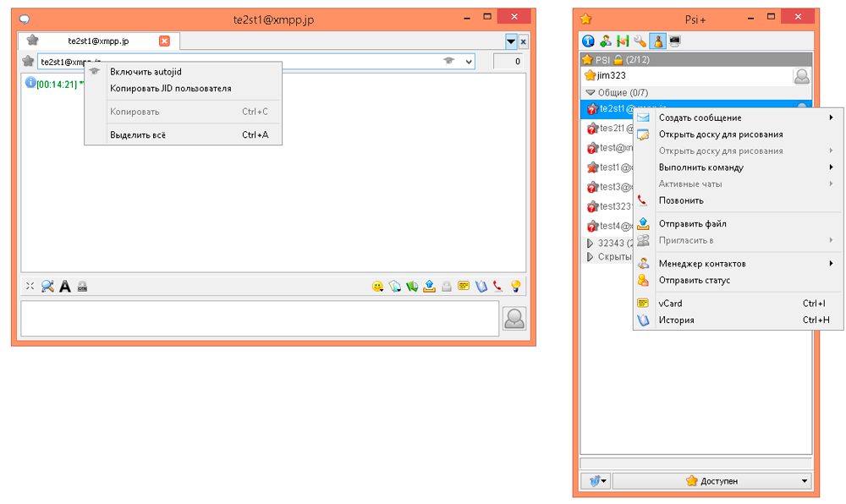Screen dimensions: 846x504
Task: Click the send file upload icon in chat toolbar
Action: click(430, 286)
